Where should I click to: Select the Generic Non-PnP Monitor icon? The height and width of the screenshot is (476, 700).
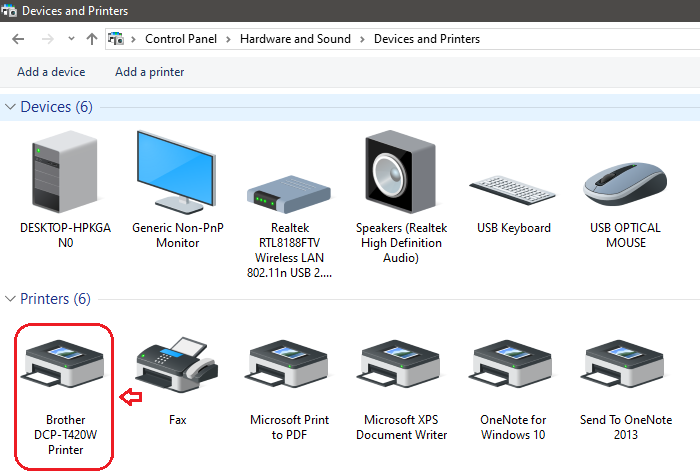177,172
